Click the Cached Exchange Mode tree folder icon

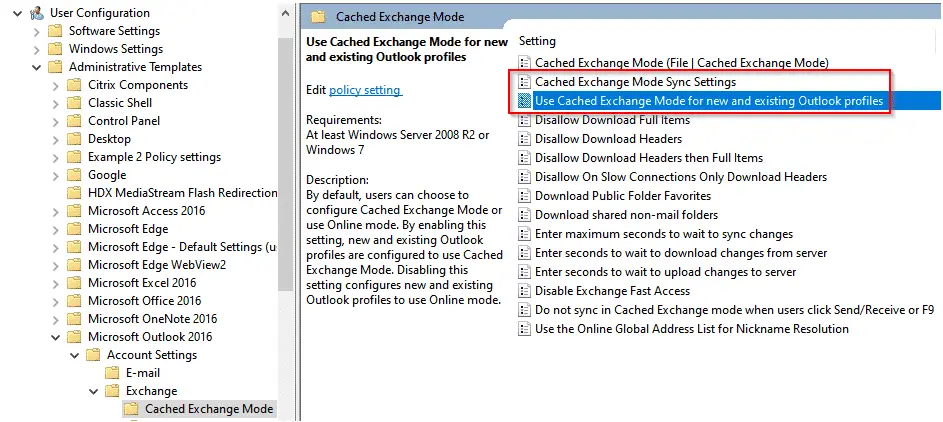point(131,409)
